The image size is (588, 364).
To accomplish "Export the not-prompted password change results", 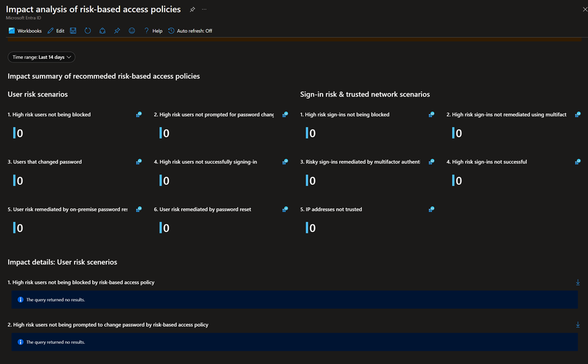I will tap(578, 325).
